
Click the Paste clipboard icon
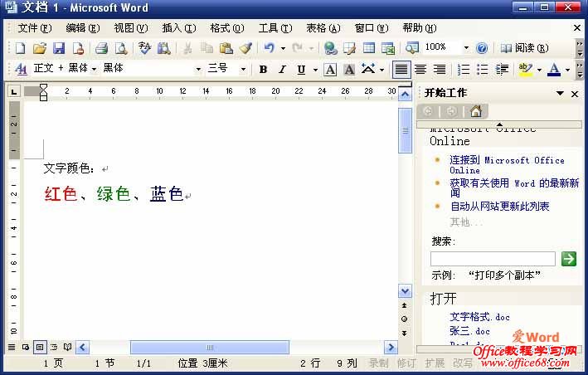pos(226,48)
